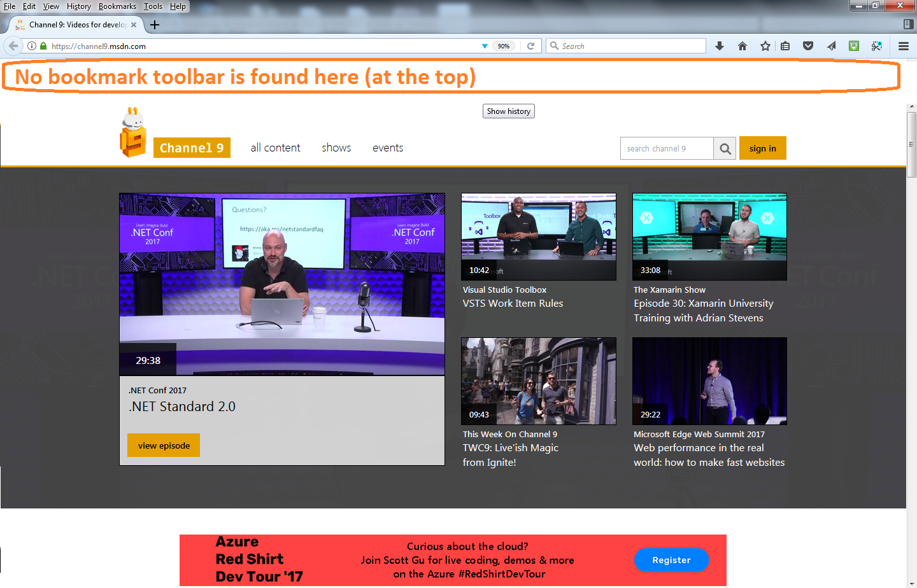Click the Channel 9 logo mascot
Image resolution: width=917 pixels, height=588 pixels.
133,132
